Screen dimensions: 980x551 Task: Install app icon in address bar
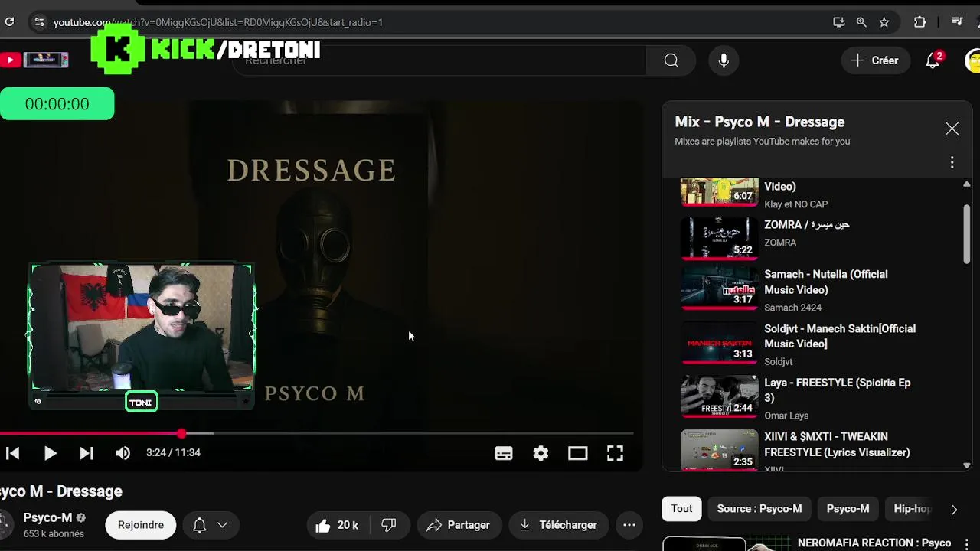(839, 22)
